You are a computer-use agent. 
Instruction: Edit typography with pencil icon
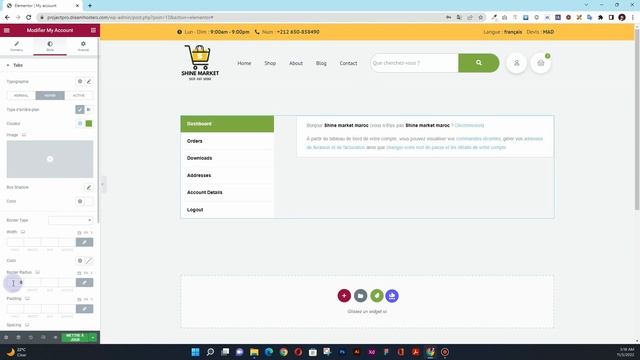(89, 82)
